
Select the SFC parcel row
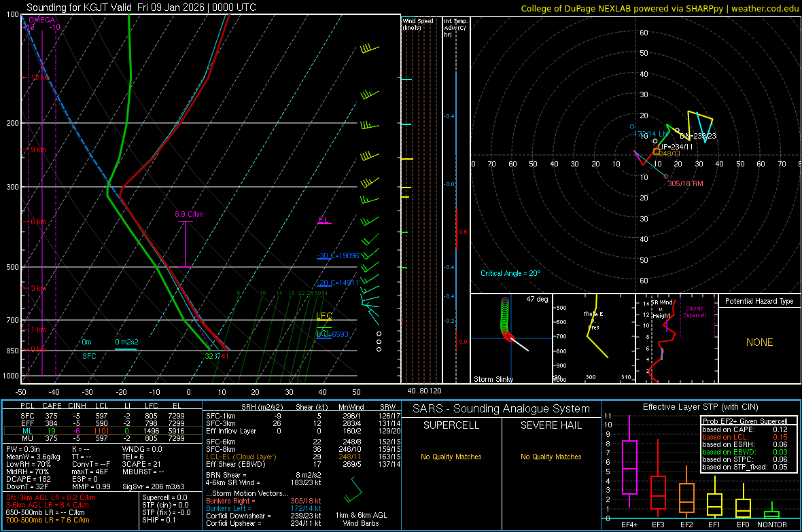102,416
